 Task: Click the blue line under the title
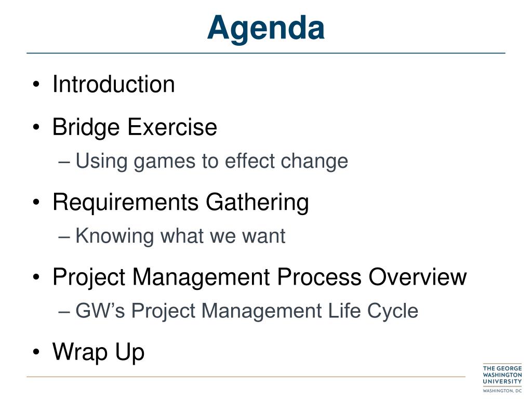[265, 54]
